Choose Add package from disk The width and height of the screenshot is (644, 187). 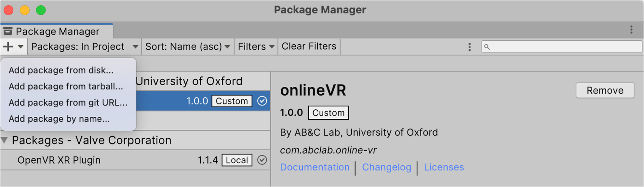click(61, 70)
